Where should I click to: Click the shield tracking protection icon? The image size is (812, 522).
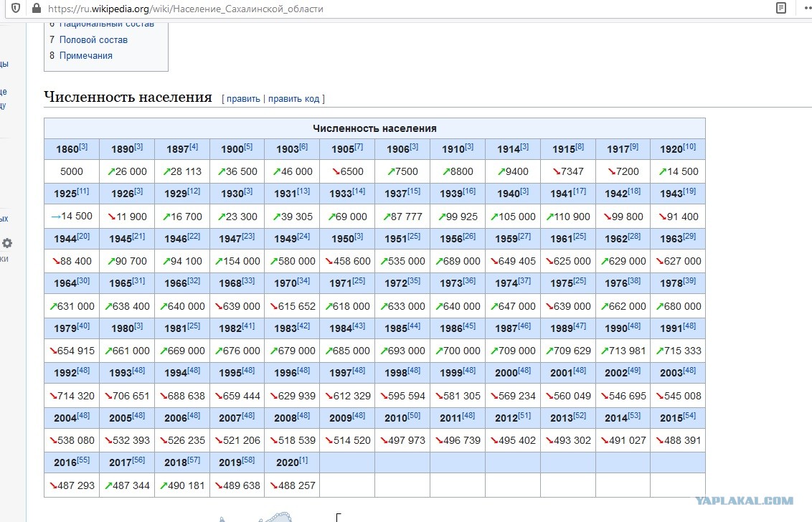(16, 9)
